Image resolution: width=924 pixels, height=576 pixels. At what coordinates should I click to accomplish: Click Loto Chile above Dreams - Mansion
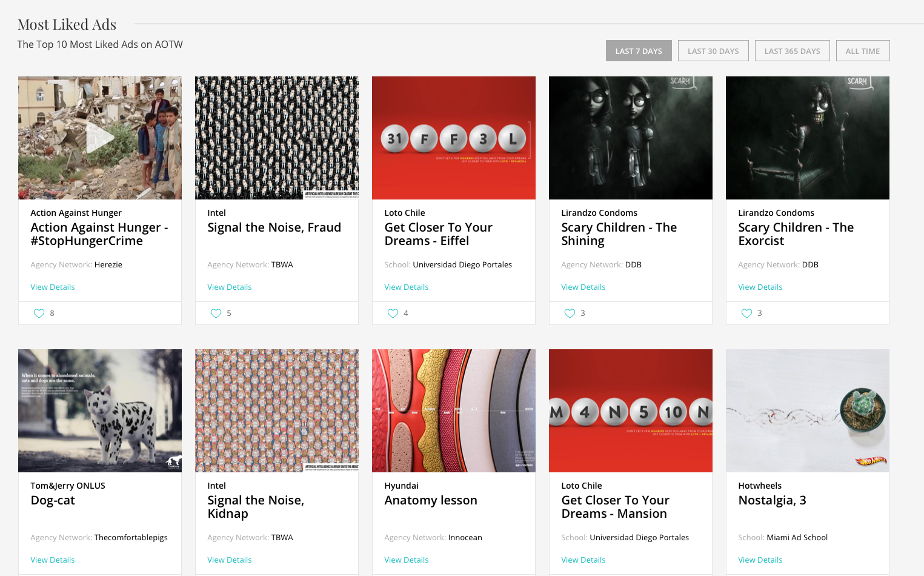point(582,486)
